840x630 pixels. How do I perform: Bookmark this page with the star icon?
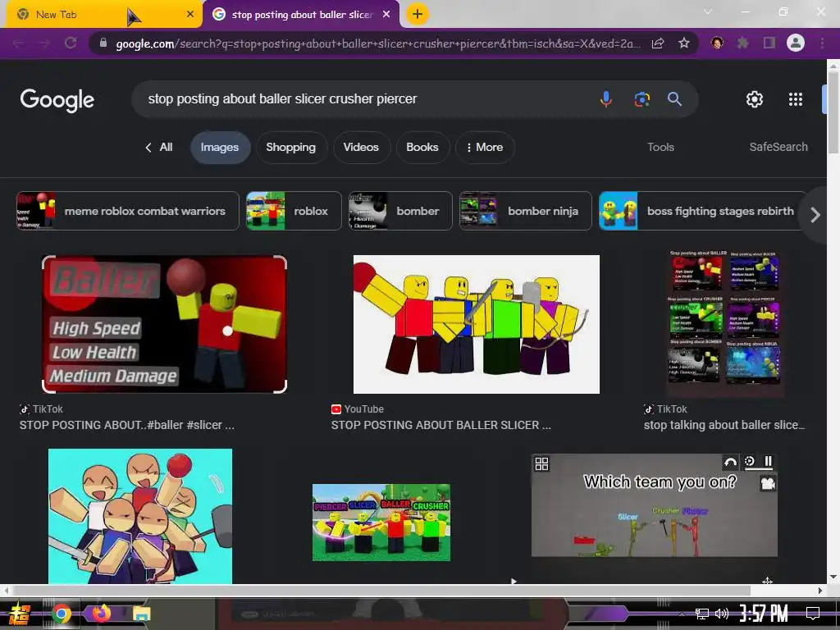point(683,43)
